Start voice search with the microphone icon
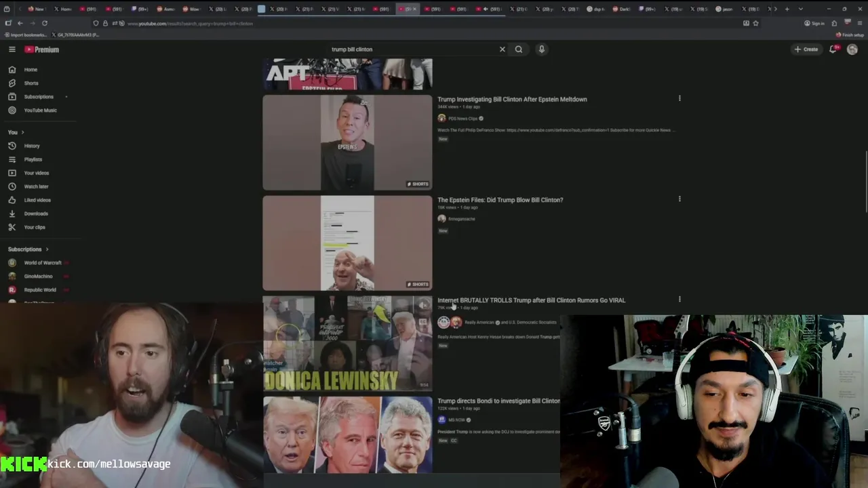 tap(541, 49)
